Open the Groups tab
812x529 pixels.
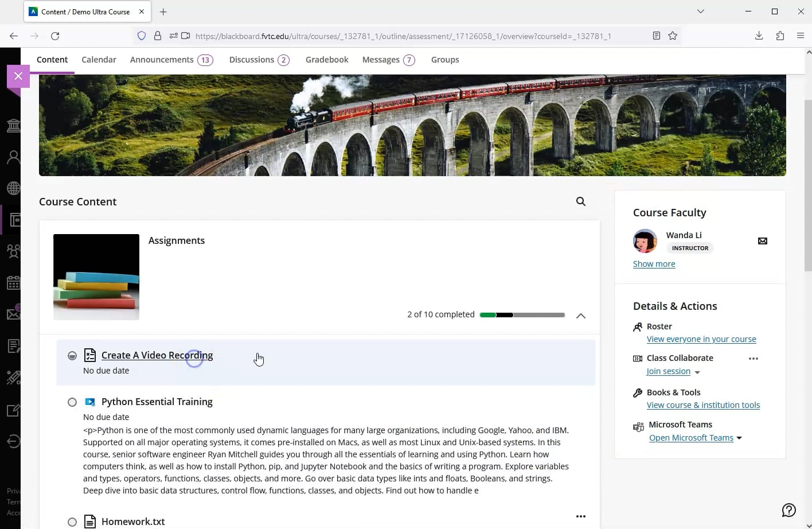(445, 60)
